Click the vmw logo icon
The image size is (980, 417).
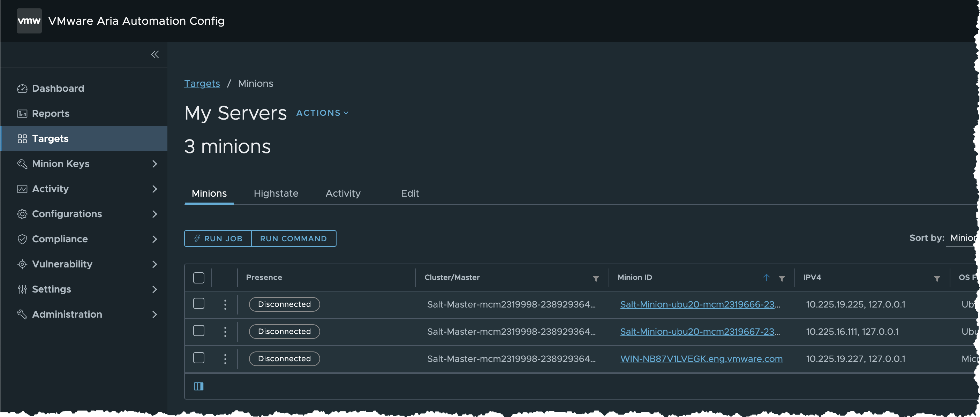tap(29, 21)
